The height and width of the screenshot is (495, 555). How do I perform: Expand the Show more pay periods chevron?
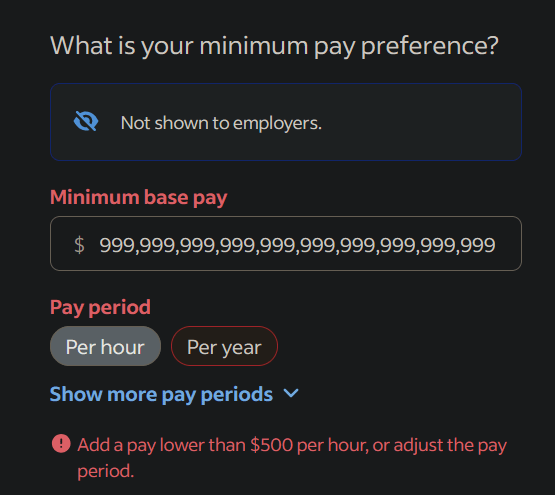(x=291, y=393)
